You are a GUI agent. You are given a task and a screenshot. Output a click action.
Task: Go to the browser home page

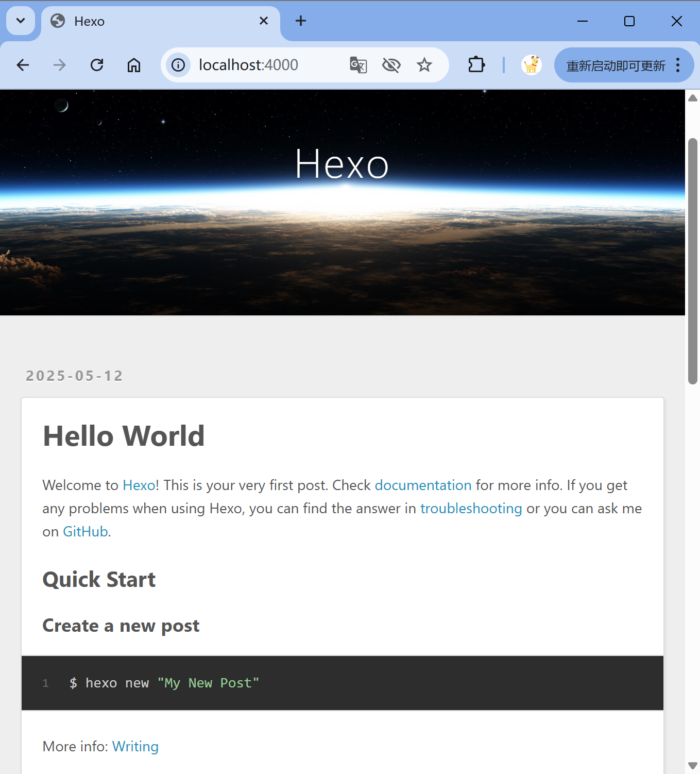[x=134, y=65]
